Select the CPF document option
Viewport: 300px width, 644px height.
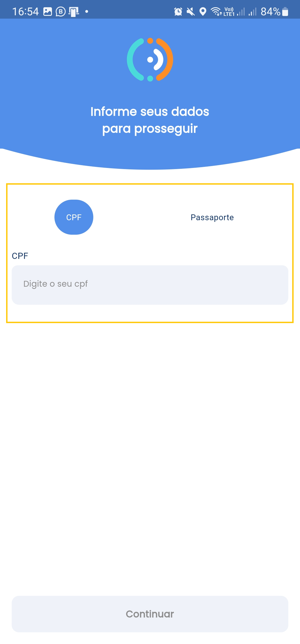[74, 217]
